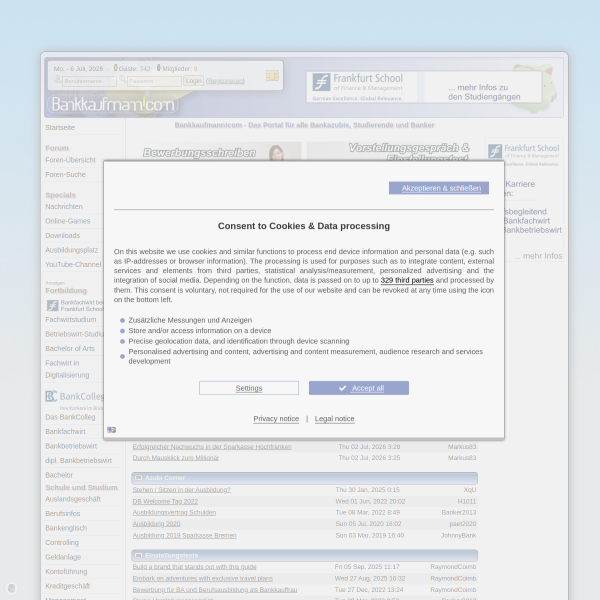600x600 pixels.
Task: Click the BankColleg logo in sidebar
Action: (x=75, y=396)
